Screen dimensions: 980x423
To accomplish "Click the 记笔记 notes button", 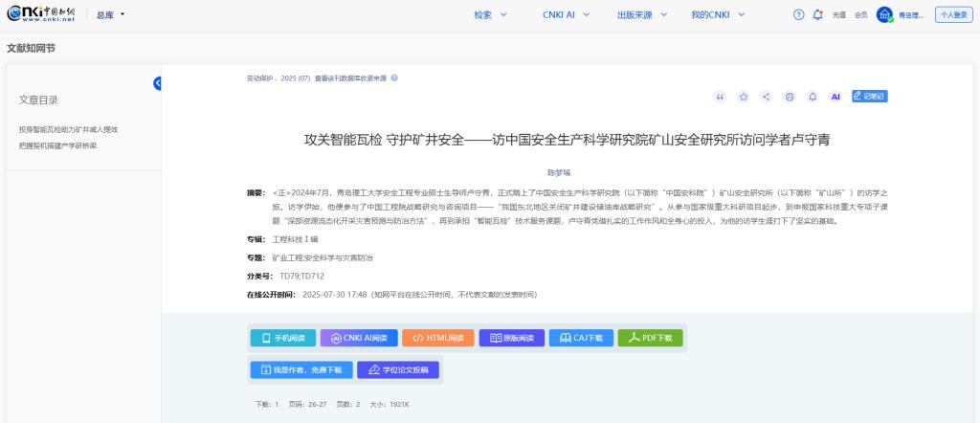I will [x=869, y=96].
